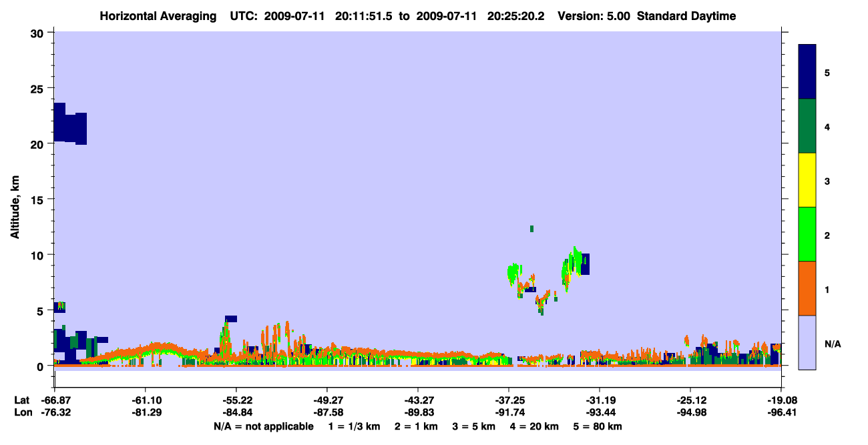Click the large dark blue block near 22 km altitude
Screen dimensions: 868x445
coord(70,125)
